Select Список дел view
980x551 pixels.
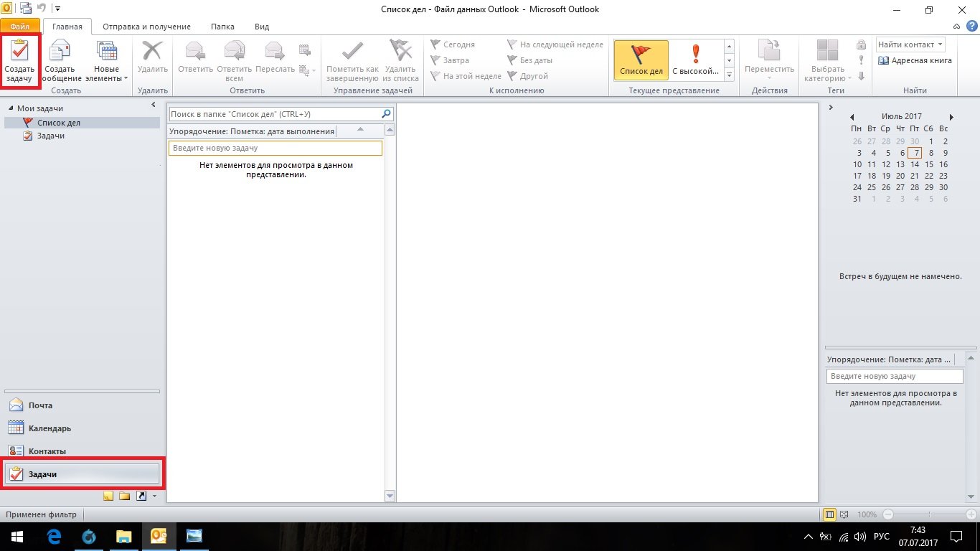(641, 60)
